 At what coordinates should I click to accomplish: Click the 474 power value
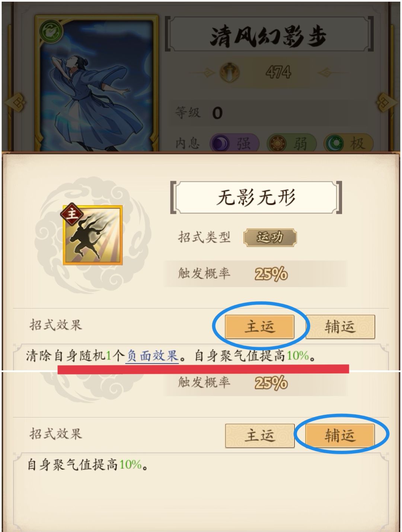278,72
